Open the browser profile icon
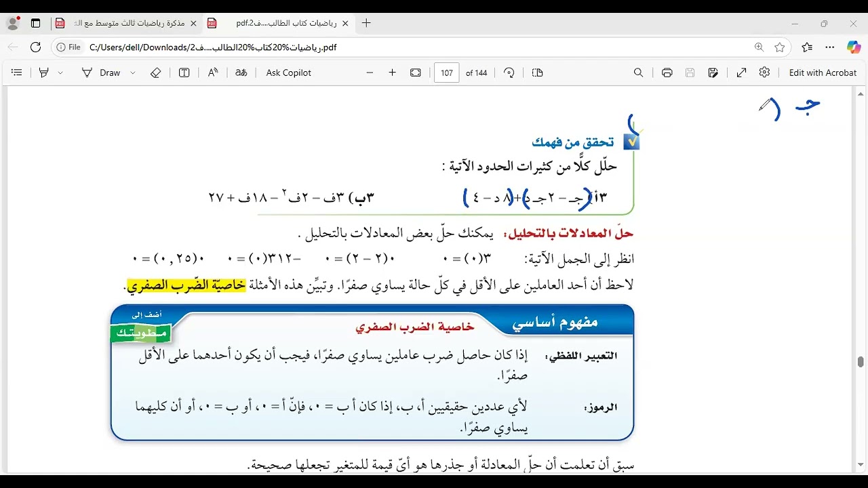Image resolution: width=868 pixels, height=488 pixels. point(13,24)
